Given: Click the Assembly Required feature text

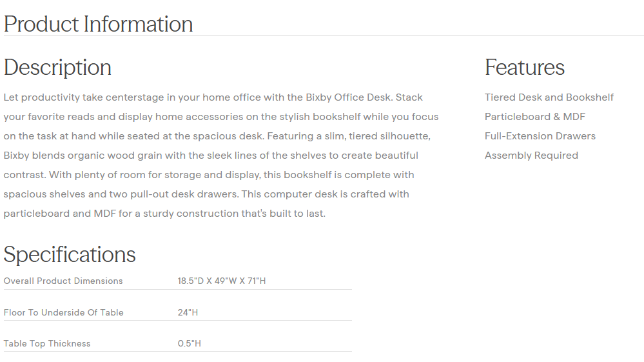Looking at the screenshot, I should click(531, 156).
